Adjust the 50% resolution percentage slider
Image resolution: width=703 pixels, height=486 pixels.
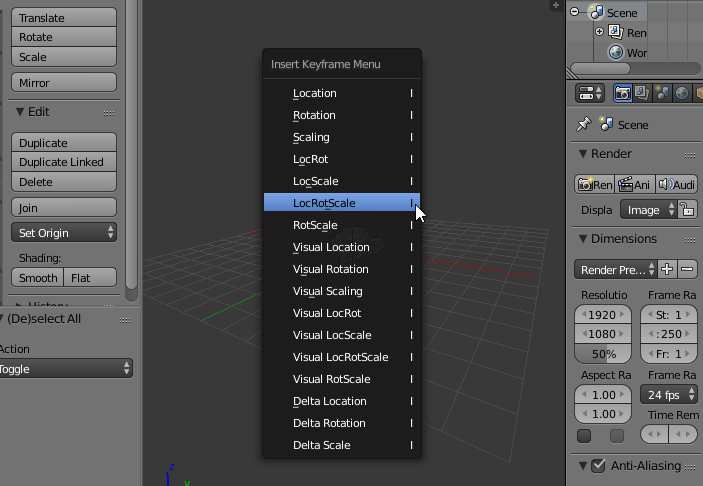(x=603, y=354)
